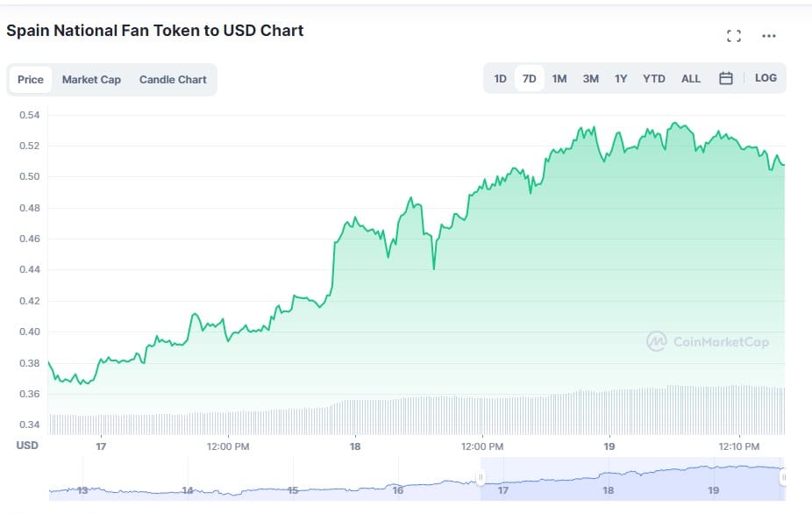Select the 1D time range
Screen dimensions: 812x514
pos(500,79)
